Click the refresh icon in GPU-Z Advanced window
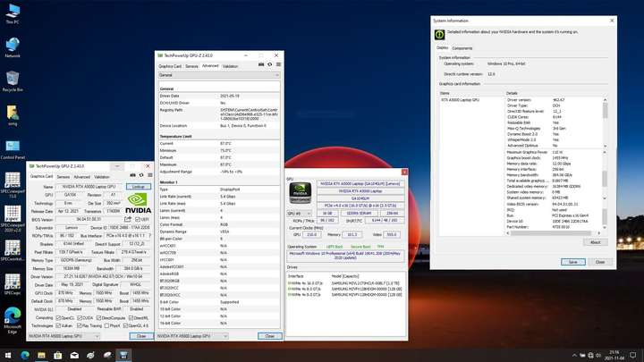 270,64
